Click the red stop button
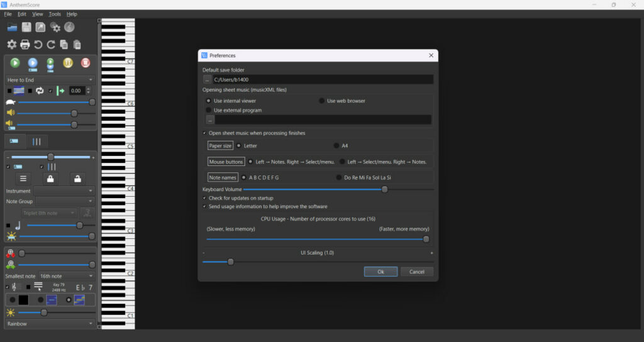 (x=85, y=63)
